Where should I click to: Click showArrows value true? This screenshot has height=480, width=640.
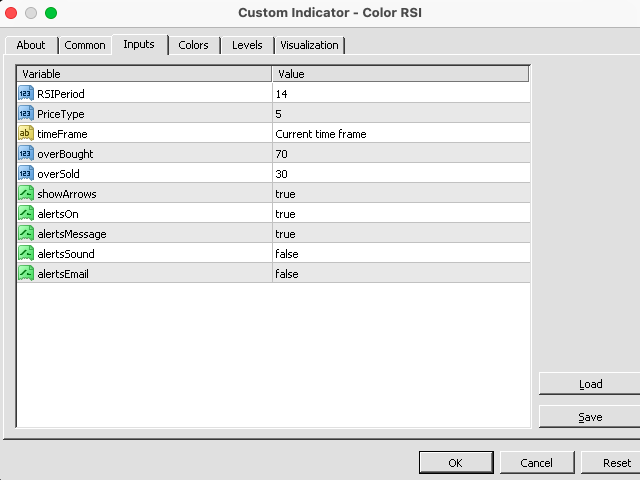[x=285, y=194]
